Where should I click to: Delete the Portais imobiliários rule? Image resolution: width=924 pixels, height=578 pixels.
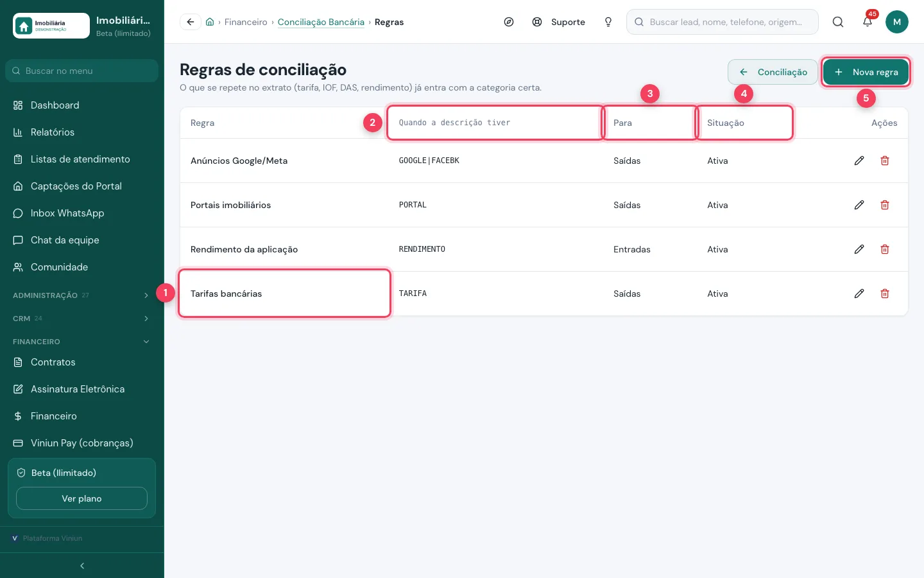coord(885,205)
